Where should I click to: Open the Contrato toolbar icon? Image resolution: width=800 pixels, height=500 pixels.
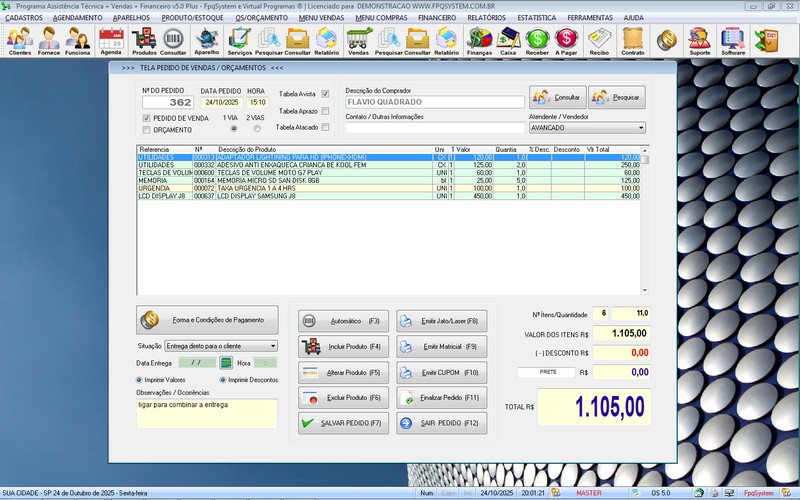click(x=632, y=40)
